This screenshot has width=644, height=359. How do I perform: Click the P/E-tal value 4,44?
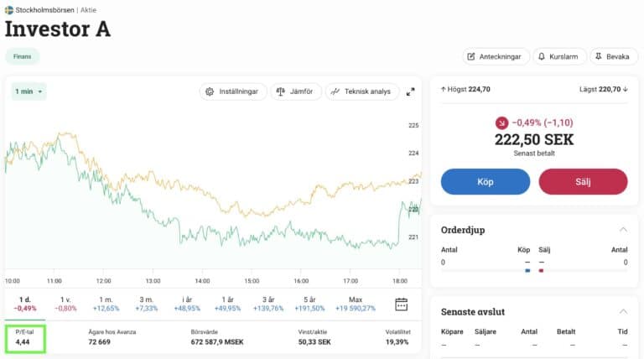[23, 342]
